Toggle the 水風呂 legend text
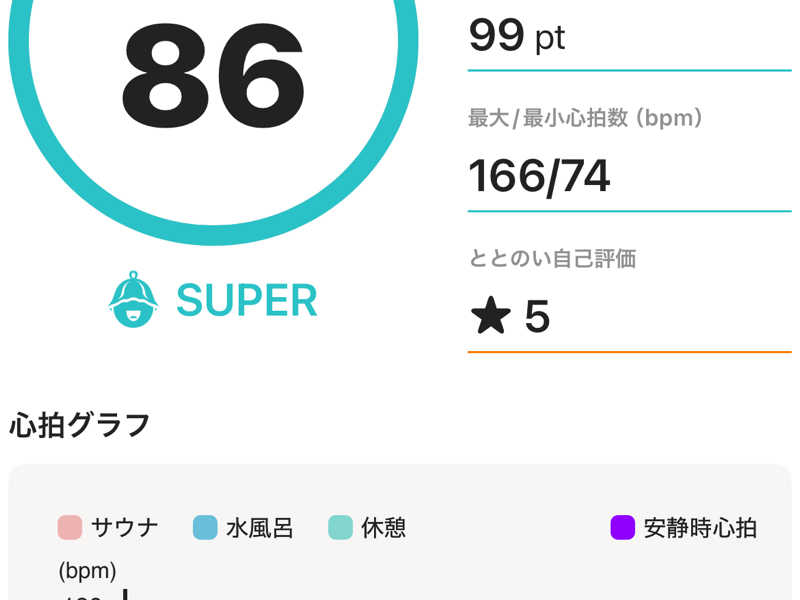Image resolution: width=800 pixels, height=600 pixels. (260, 528)
